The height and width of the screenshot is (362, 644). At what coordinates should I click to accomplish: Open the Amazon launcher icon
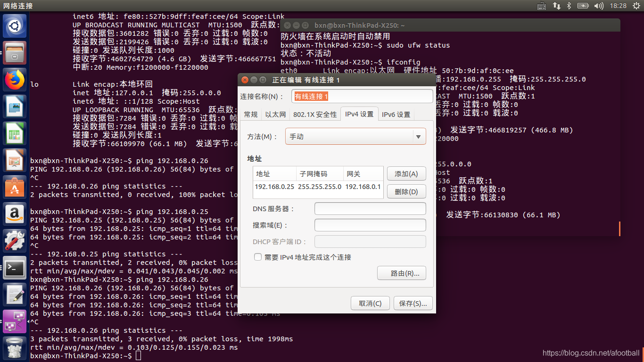click(15, 214)
